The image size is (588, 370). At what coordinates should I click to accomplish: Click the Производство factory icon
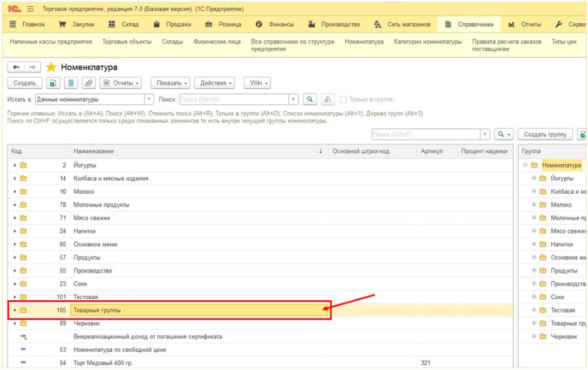(x=311, y=24)
